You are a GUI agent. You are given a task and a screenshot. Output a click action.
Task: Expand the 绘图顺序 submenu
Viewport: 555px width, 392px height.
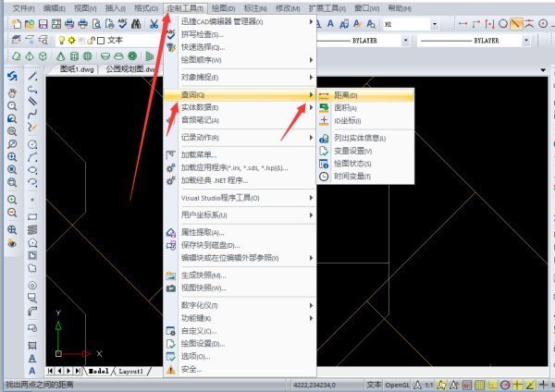point(240,60)
